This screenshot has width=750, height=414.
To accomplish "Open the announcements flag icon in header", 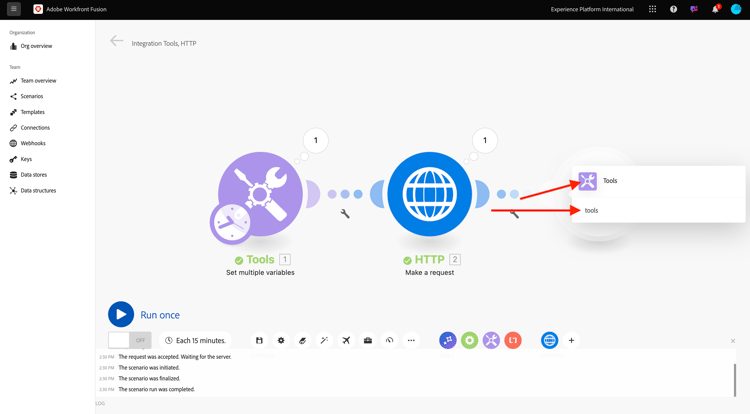I will tap(694, 9).
